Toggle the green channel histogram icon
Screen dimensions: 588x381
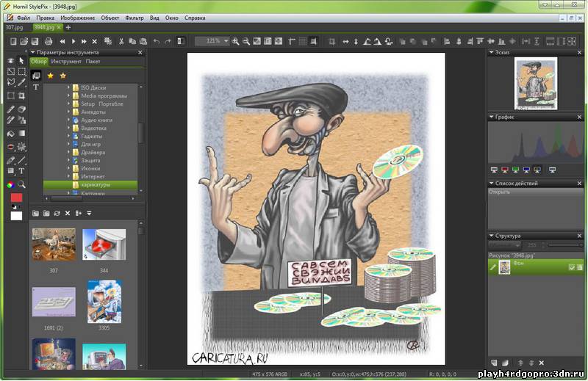coord(516,170)
